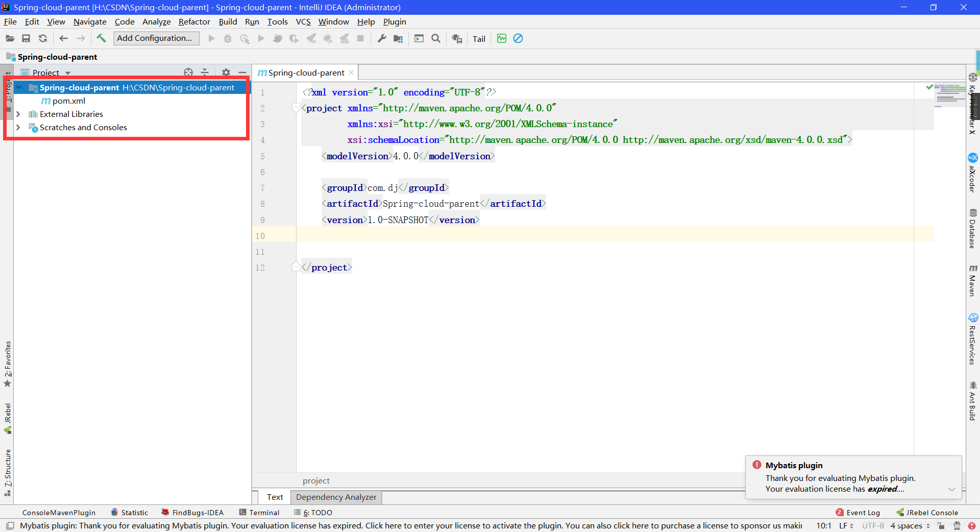This screenshot has height=532, width=980.
Task: Toggle the Database tool window
Action: (x=973, y=228)
